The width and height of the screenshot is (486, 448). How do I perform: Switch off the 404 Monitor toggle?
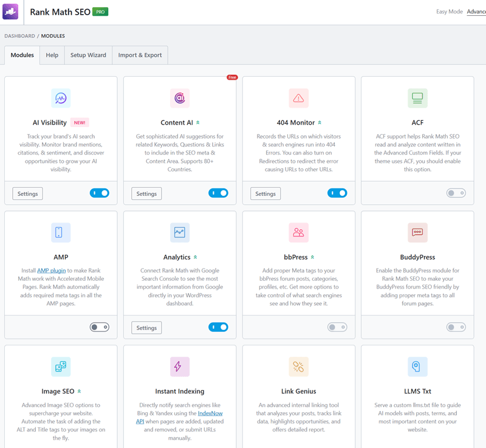click(337, 193)
